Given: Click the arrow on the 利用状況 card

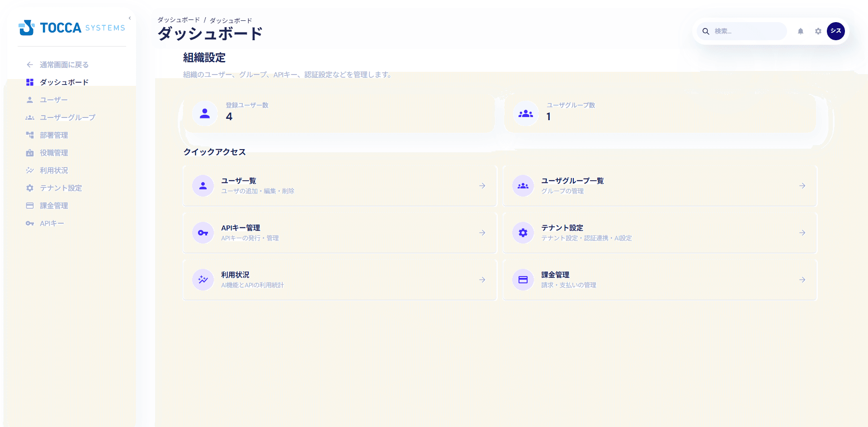Looking at the screenshot, I should pos(482,280).
